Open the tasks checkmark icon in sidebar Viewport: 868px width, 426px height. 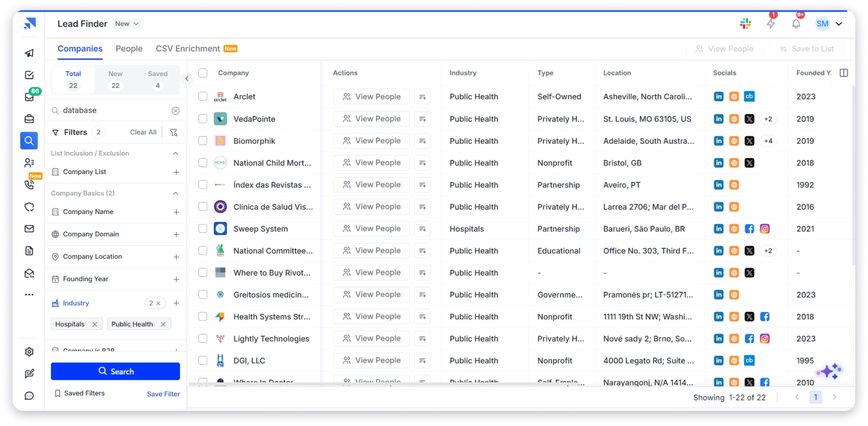pos(29,75)
